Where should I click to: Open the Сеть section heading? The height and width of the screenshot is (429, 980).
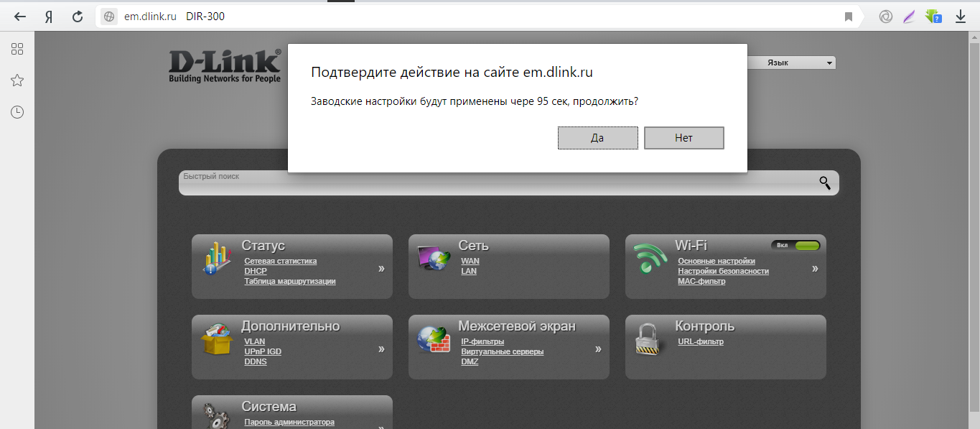point(474,246)
